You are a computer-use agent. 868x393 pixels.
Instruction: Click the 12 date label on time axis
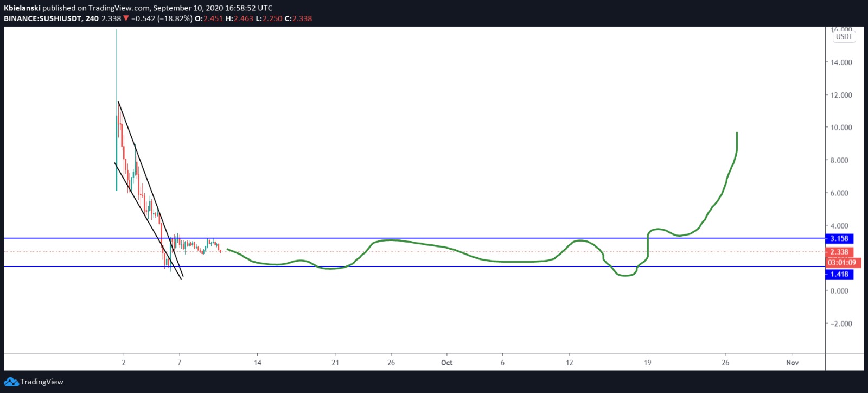point(570,363)
